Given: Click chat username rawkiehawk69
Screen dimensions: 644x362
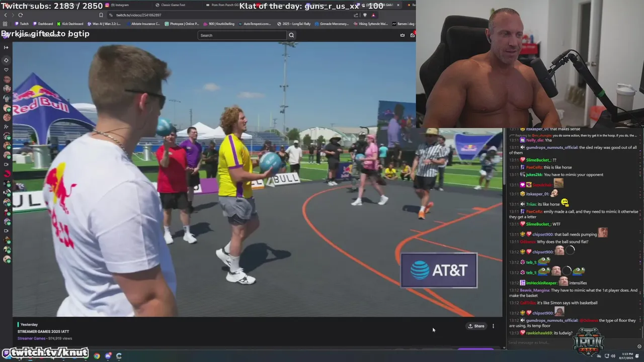Looking at the screenshot, I should coord(539,333).
